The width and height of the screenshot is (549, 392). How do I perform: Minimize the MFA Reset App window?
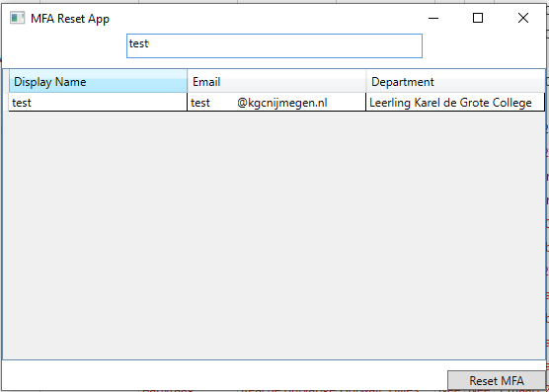433,18
